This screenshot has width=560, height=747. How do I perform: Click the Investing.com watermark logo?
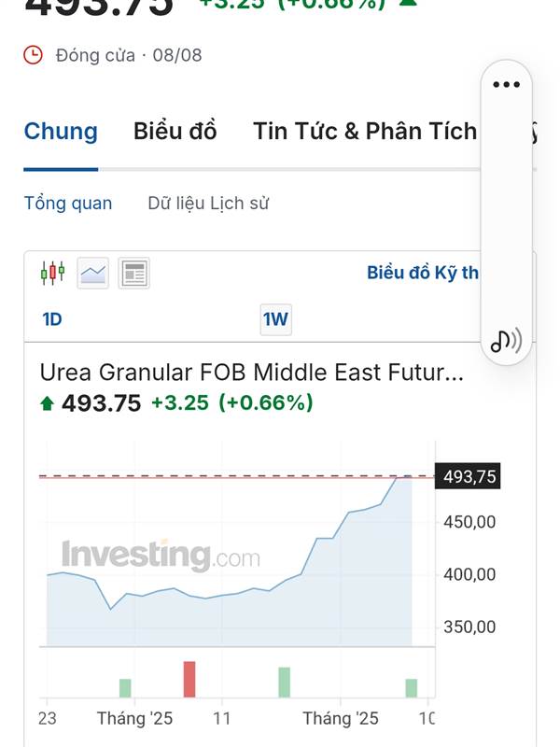(x=161, y=556)
